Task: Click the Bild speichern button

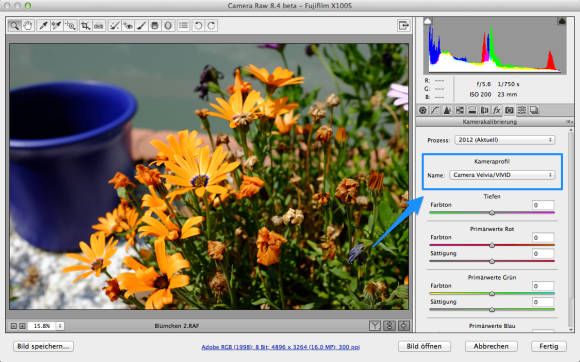Action: point(43,346)
